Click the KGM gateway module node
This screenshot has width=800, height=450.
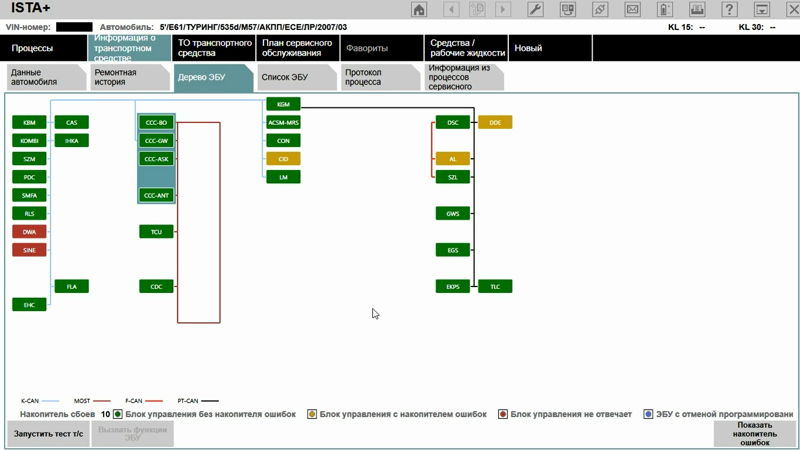point(283,104)
